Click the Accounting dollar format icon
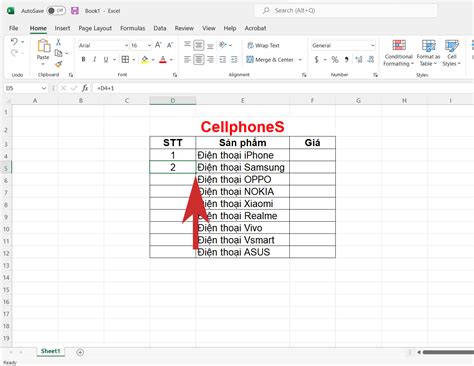This screenshot has width=474, height=366. [317, 60]
